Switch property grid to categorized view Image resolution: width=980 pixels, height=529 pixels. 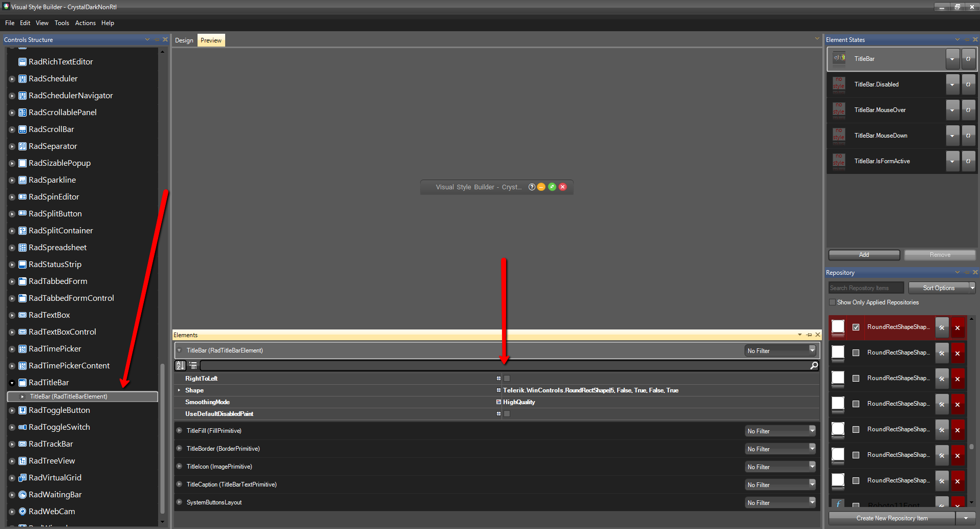click(x=193, y=365)
